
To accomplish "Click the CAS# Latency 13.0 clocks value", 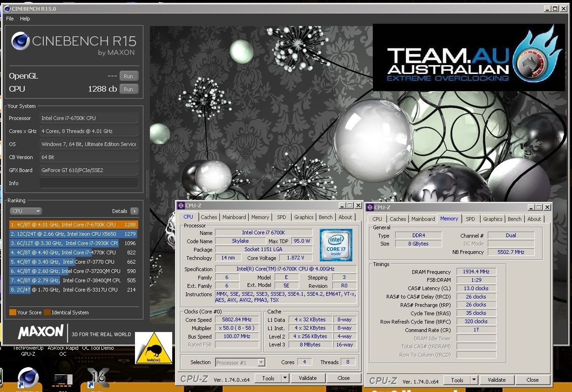I will (x=476, y=288).
